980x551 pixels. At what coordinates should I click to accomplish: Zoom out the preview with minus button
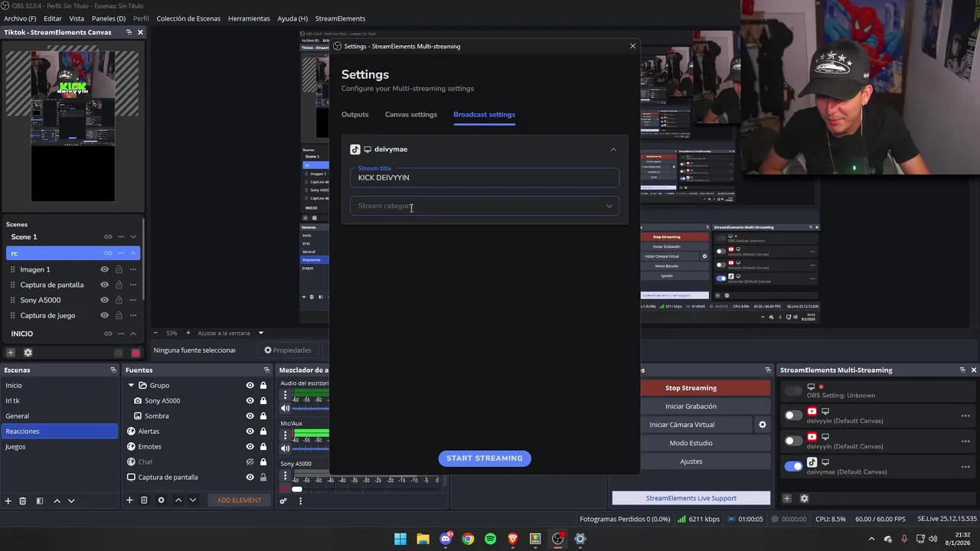click(x=155, y=333)
